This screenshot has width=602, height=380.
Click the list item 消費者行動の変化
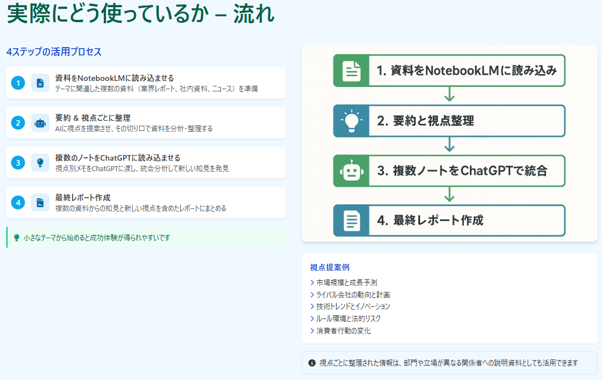[343, 331]
